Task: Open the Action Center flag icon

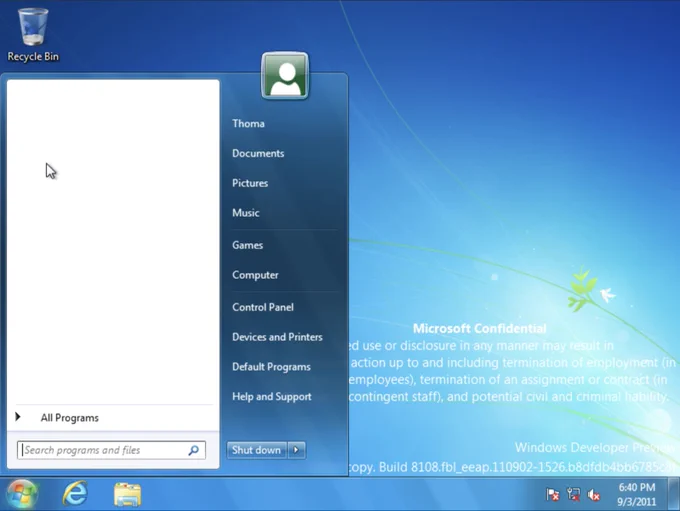Action: click(x=552, y=495)
